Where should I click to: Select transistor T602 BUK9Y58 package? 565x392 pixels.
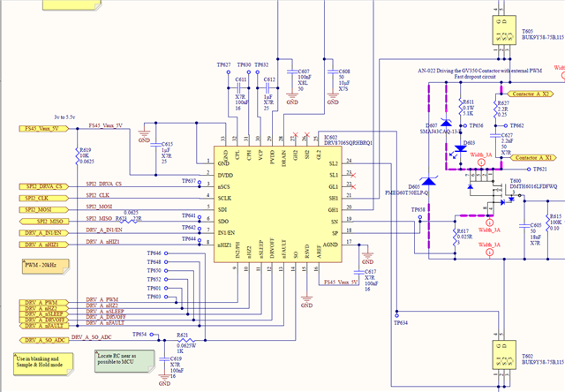(x=504, y=355)
